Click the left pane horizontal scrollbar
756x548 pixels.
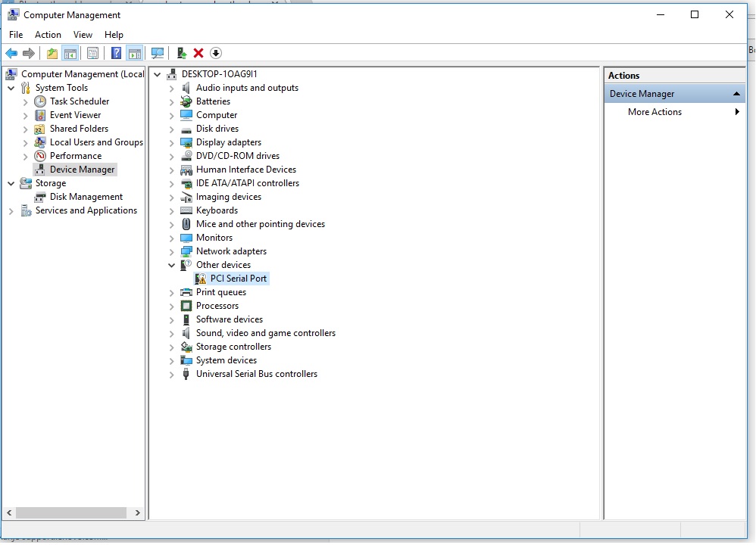click(x=72, y=512)
